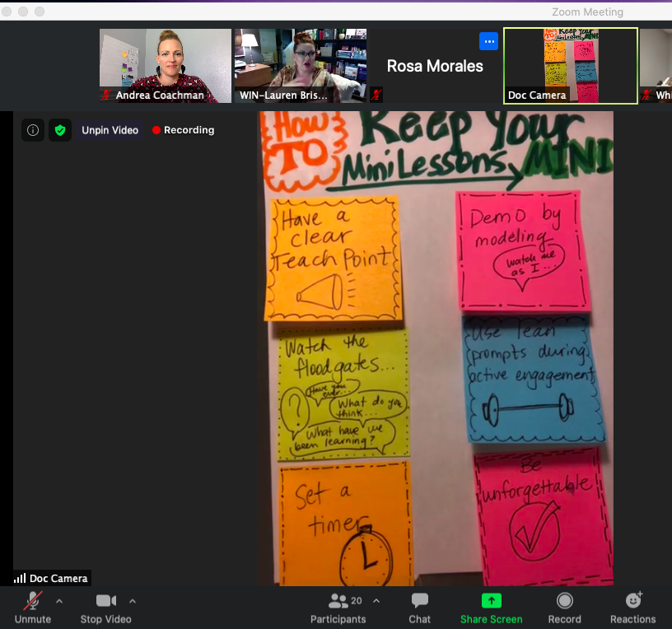Open the Chat panel
The height and width of the screenshot is (629, 672).
pyautogui.click(x=419, y=608)
